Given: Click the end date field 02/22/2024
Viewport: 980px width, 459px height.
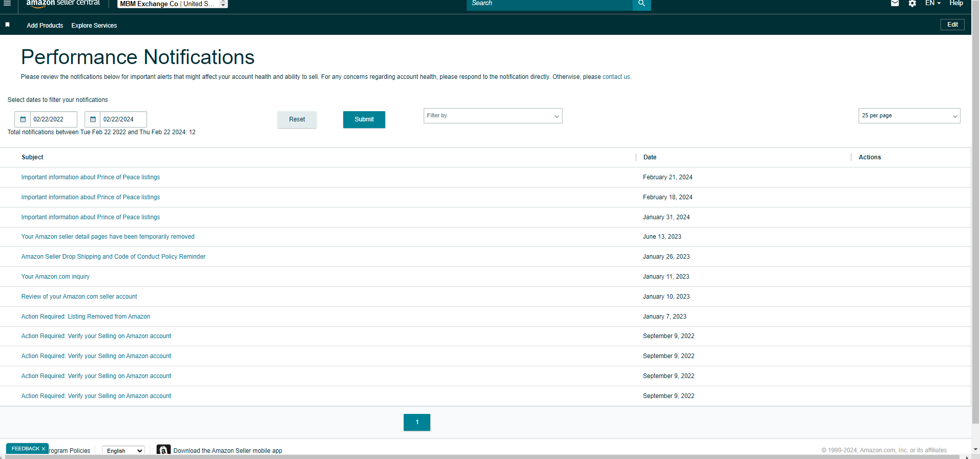Looking at the screenshot, I should (123, 119).
